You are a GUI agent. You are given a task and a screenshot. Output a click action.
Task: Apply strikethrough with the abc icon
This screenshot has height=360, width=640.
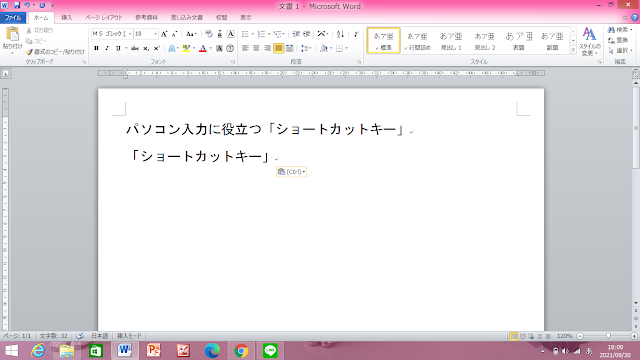pos(135,48)
